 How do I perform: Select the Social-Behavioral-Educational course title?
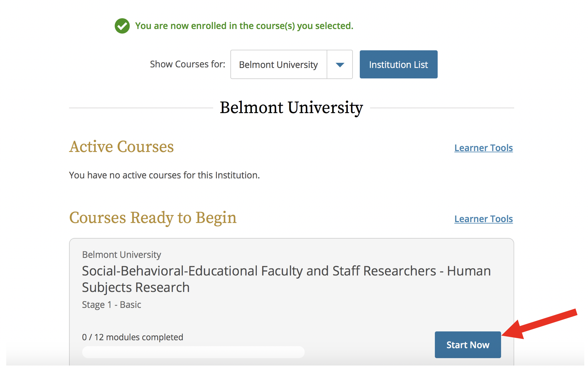pos(286,279)
